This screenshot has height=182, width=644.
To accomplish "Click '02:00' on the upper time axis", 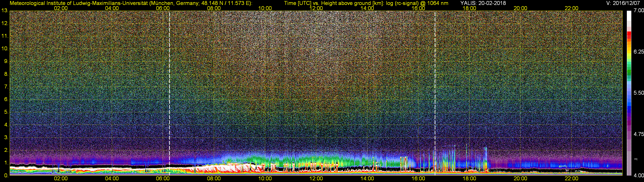I will (x=61, y=8).
